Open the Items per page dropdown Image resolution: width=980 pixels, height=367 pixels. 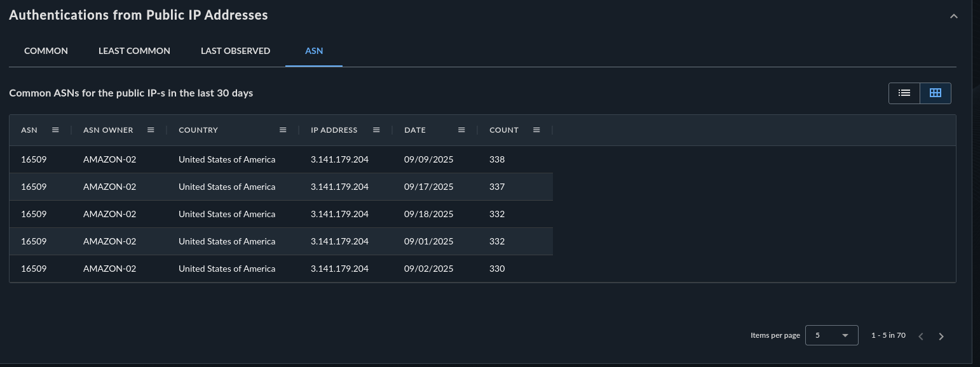pyautogui.click(x=831, y=335)
